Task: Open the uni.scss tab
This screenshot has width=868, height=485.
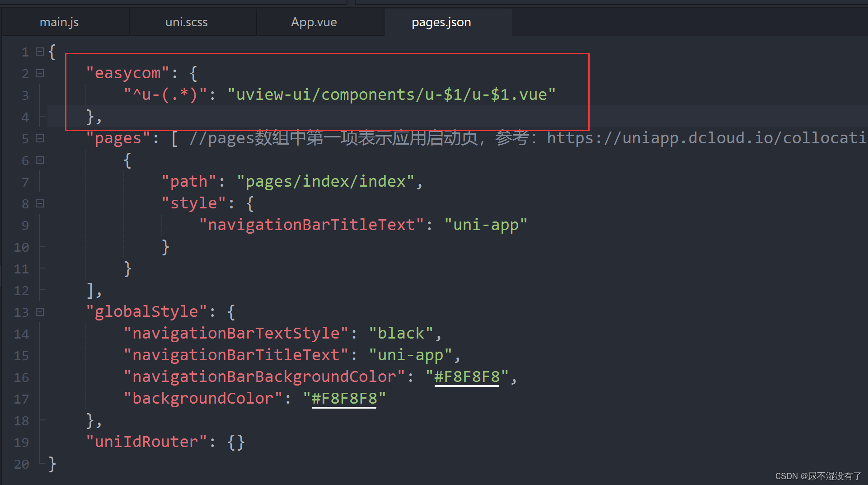Action: (x=187, y=22)
